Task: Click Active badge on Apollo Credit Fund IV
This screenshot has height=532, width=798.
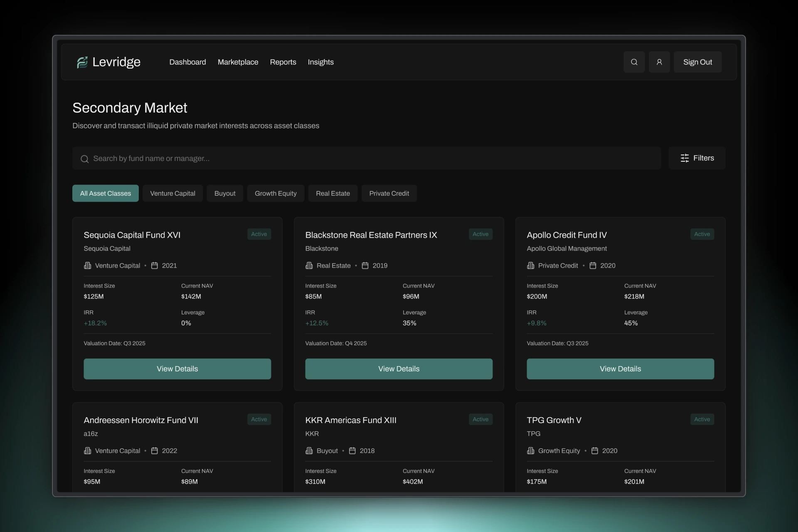Action: click(702, 234)
